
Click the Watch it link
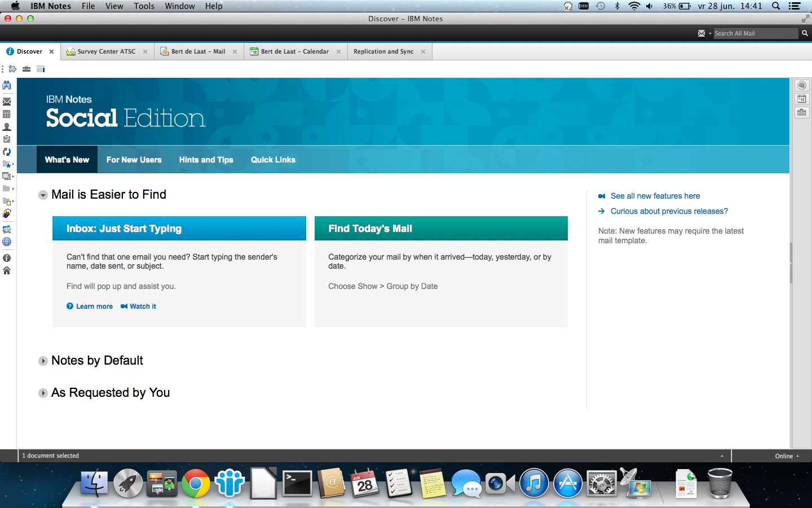143,306
